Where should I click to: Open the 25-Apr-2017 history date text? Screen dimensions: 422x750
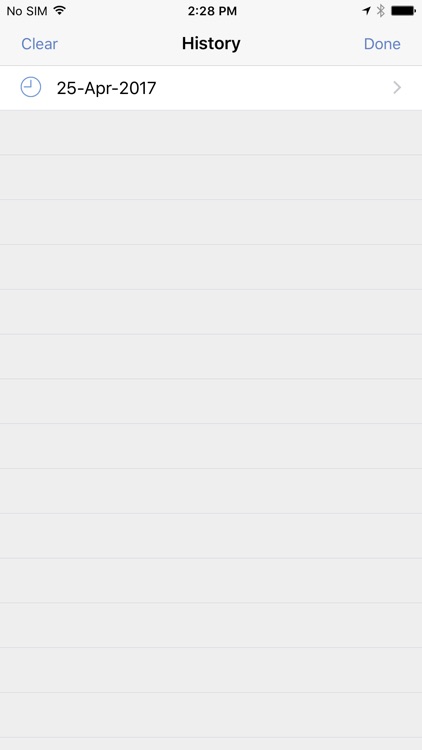[x=106, y=88]
